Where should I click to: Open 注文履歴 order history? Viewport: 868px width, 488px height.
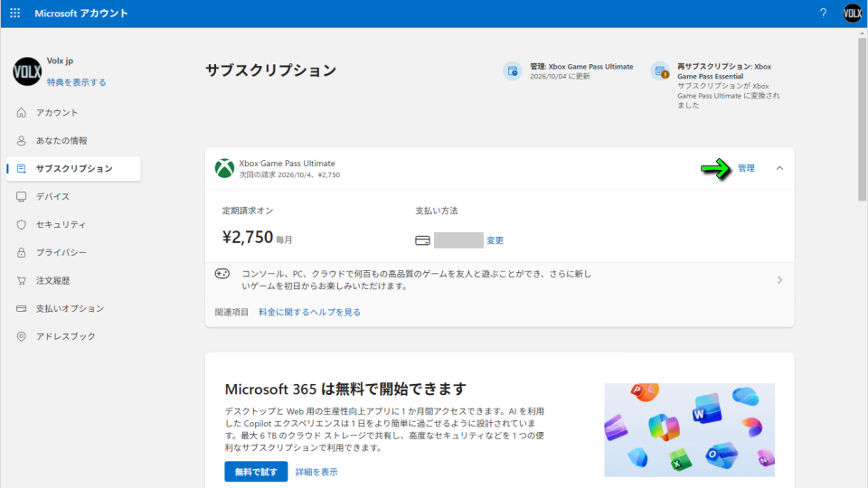point(52,281)
